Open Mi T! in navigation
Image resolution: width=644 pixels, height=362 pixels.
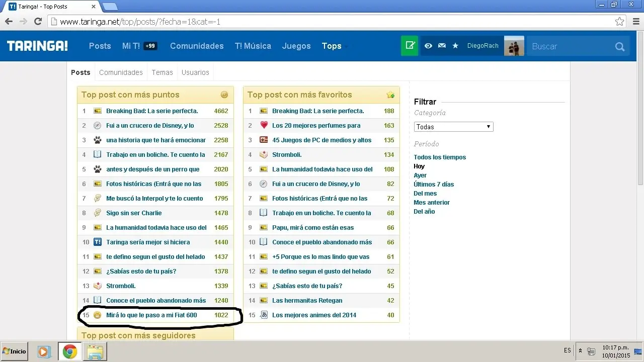pos(131,46)
